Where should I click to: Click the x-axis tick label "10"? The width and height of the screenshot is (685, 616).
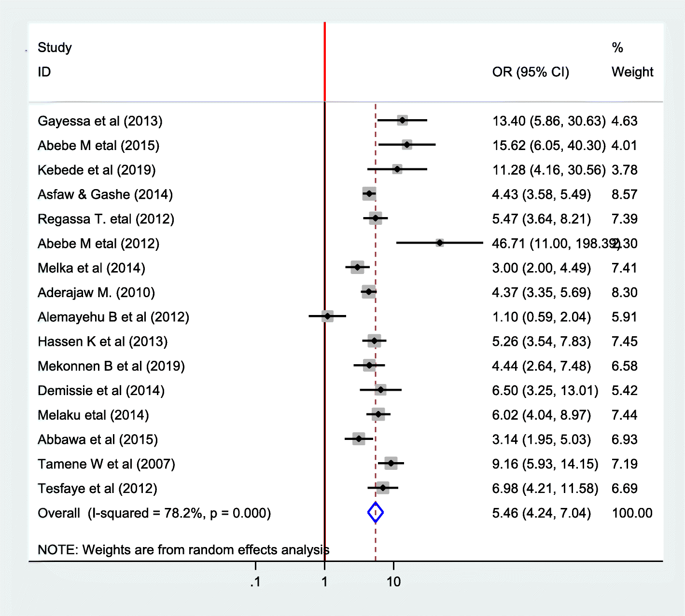[x=394, y=582]
